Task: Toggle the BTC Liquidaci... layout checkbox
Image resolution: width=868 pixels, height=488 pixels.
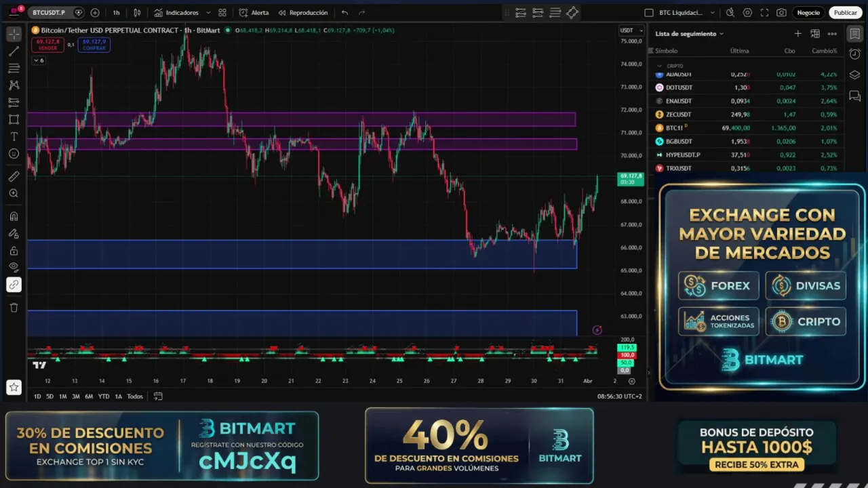Action: click(x=649, y=12)
